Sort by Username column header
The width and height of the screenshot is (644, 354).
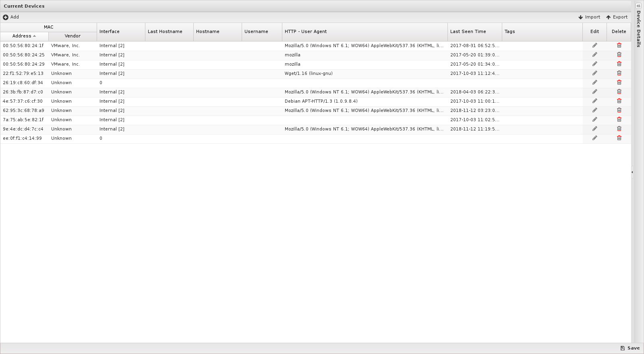(x=262, y=32)
